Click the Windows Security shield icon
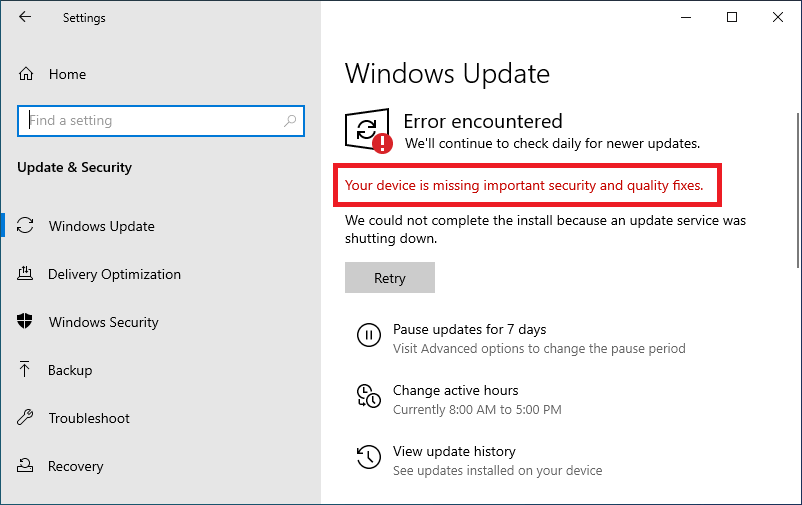The width and height of the screenshot is (802, 505). [x=26, y=322]
